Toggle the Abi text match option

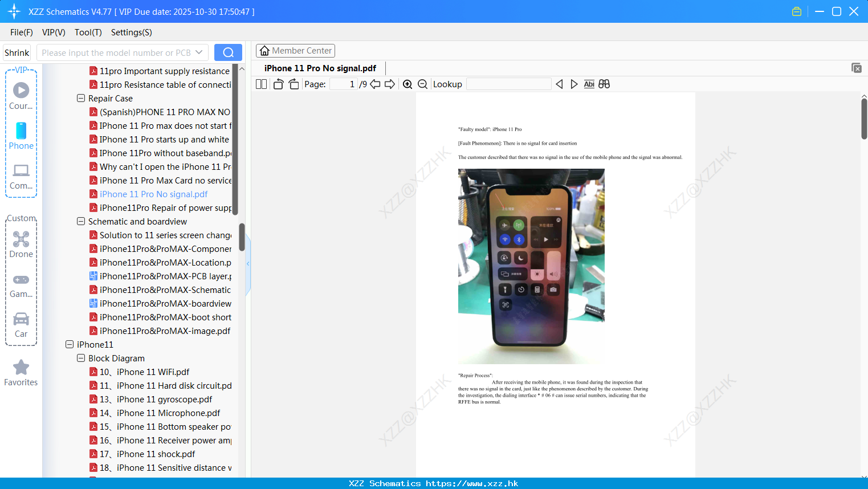point(589,84)
